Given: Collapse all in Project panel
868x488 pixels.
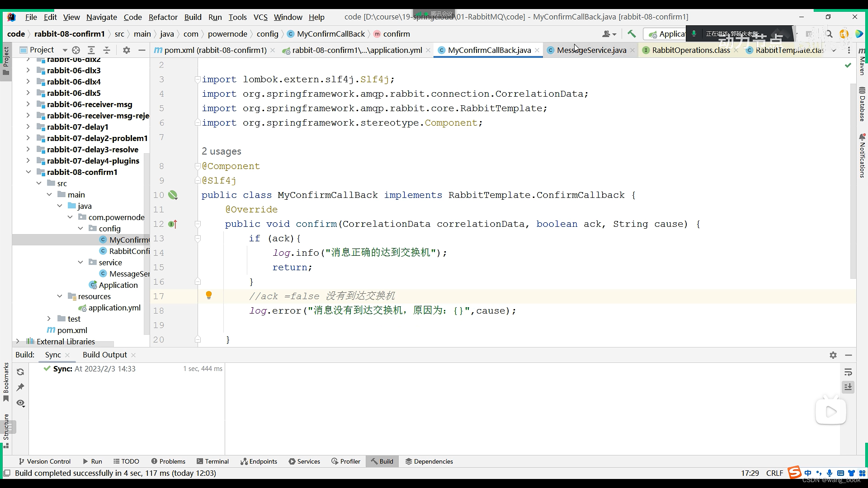Looking at the screenshot, I should click(107, 50).
